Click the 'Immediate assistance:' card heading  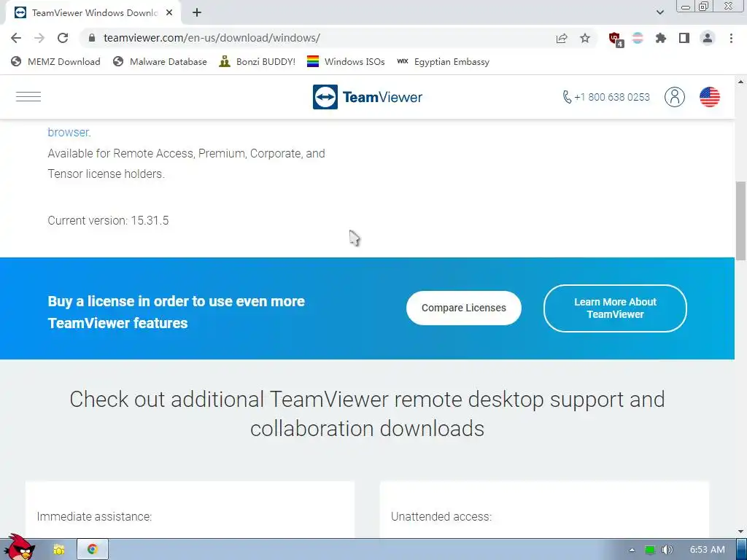94,517
